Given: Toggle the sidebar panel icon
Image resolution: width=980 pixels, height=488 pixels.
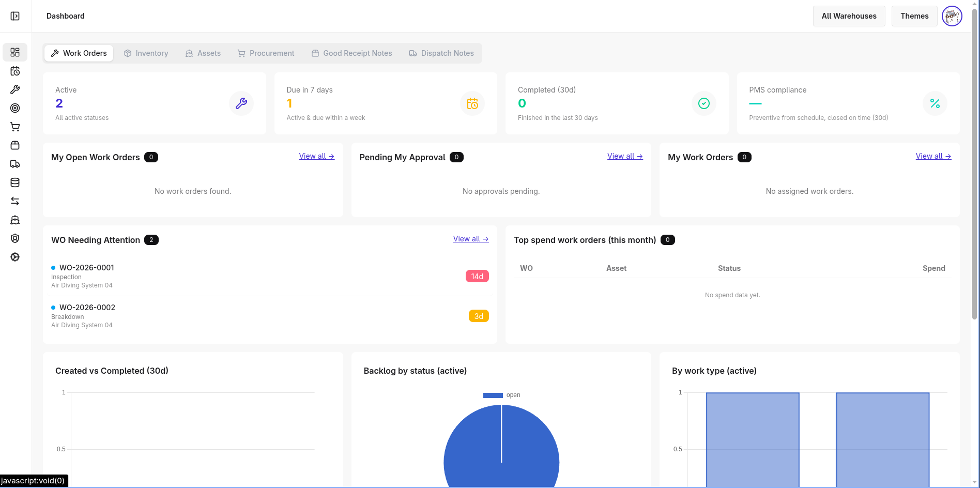Looking at the screenshot, I should tap(15, 16).
